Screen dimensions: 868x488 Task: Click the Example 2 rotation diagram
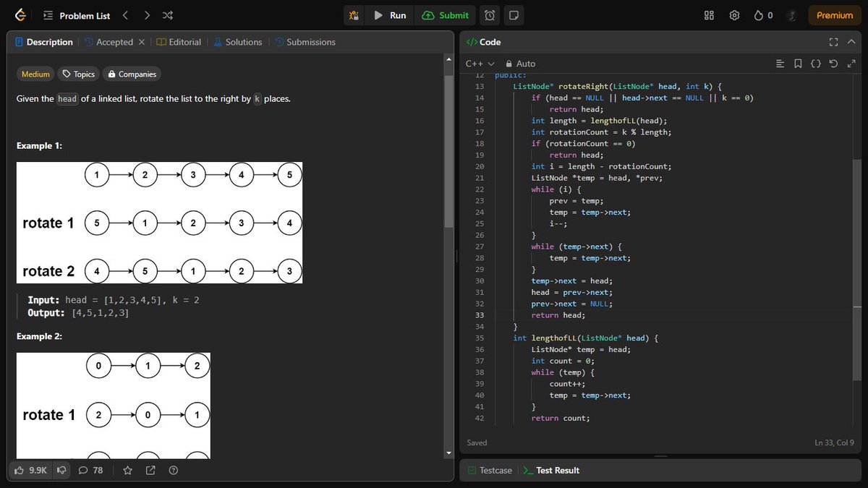(x=114, y=406)
